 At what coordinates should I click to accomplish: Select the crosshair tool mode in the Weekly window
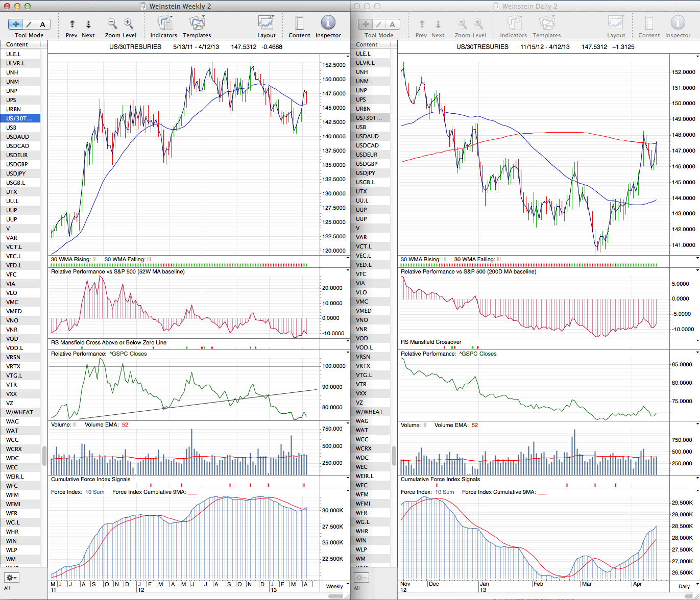tap(16, 24)
